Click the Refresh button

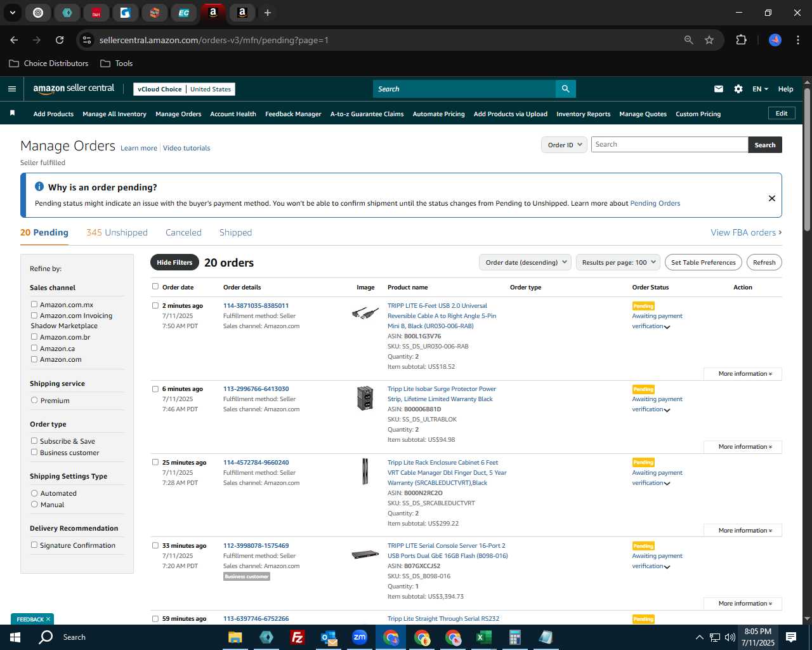(x=764, y=262)
